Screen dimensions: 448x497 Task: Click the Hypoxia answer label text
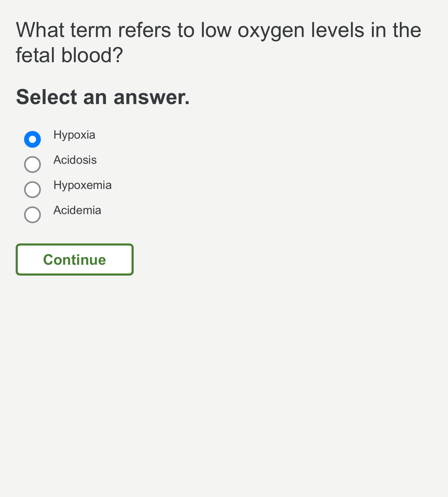click(74, 135)
